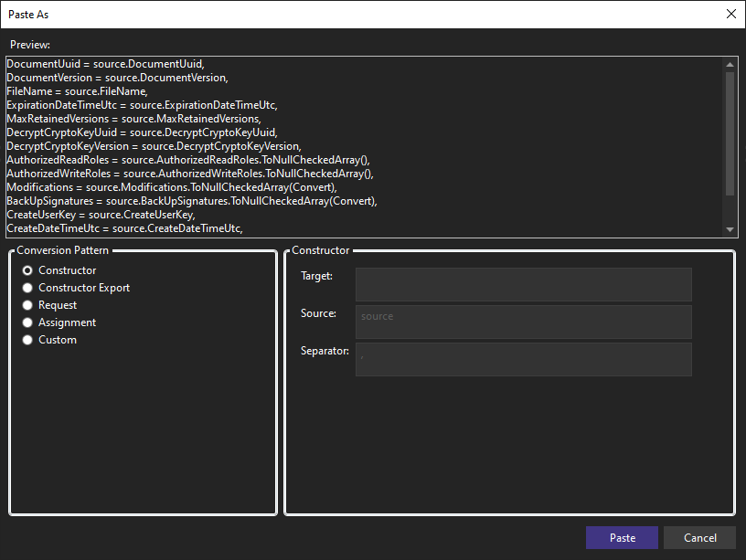Image resolution: width=746 pixels, height=560 pixels.
Task: Focus the Source text field
Action: tap(523, 322)
